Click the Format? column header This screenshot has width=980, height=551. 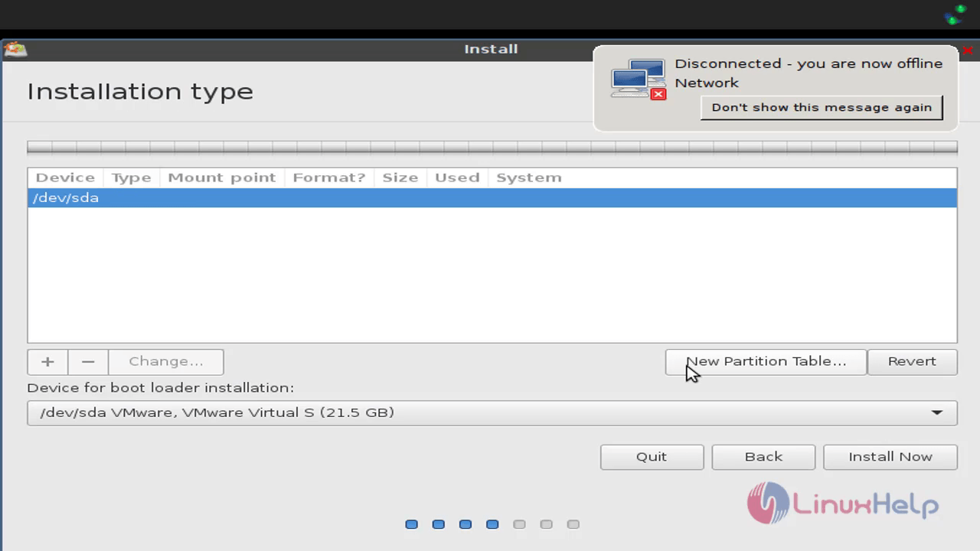pos(328,178)
